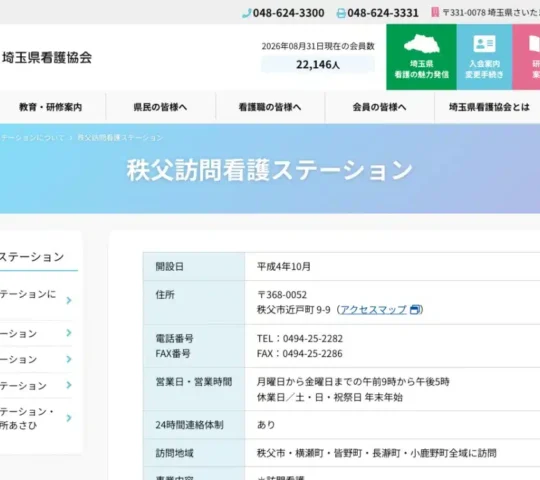Click postal code 〒368-0052
Screen dimensions: 540x480
(282, 295)
